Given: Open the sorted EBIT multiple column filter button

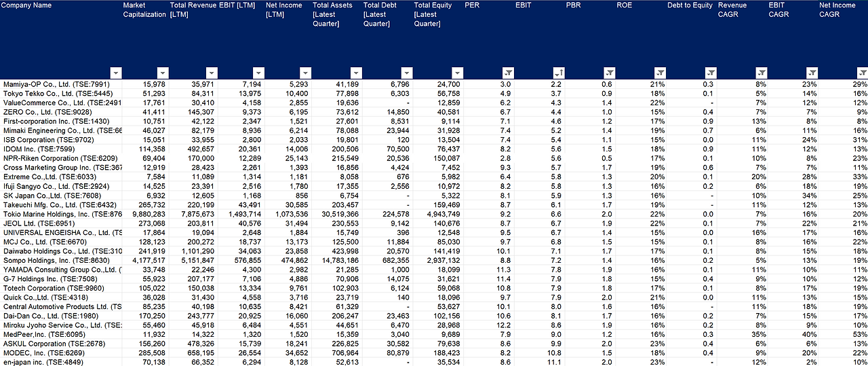Looking at the screenshot, I should [x=558, y=73].
